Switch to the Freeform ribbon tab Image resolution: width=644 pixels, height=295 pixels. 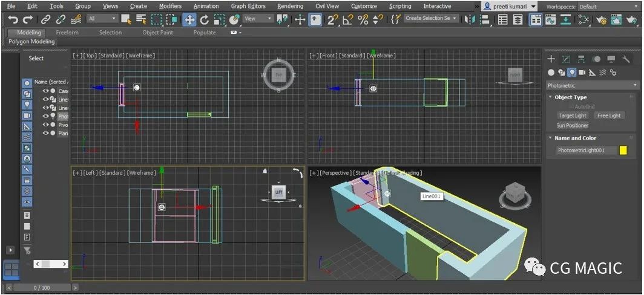point(67,33)
